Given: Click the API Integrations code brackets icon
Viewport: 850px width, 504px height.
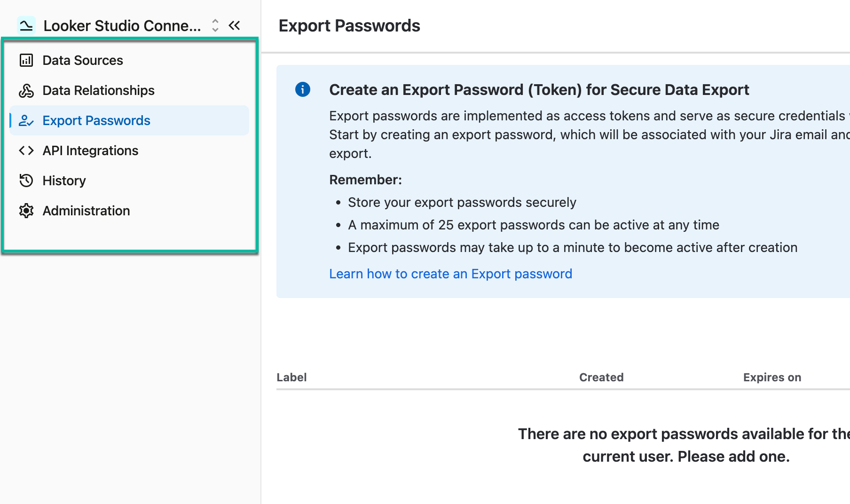Looking at the screenshot, I should (26, 150).
